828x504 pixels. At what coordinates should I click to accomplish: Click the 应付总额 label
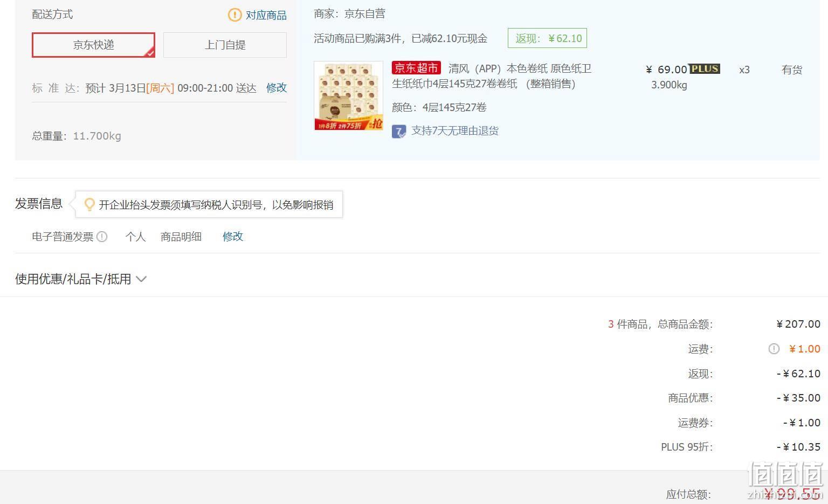pos(688,494)
